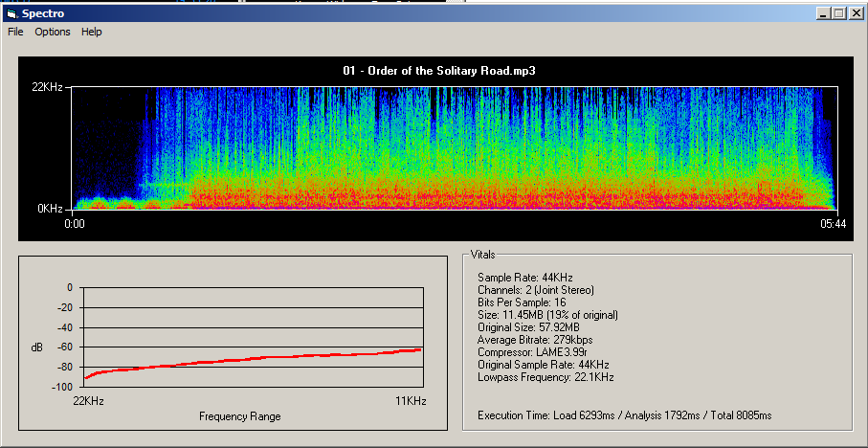Close the Spectro window
868x448 pixels.
pyautogui.click(x=856, y=12)
